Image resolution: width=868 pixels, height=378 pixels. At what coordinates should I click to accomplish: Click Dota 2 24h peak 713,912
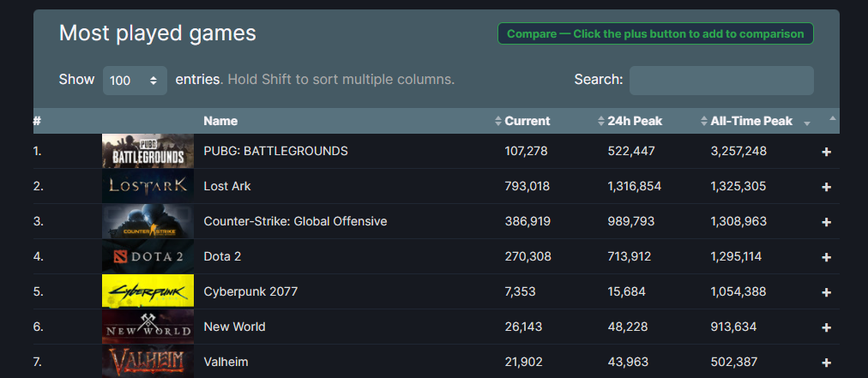point(630,256)
